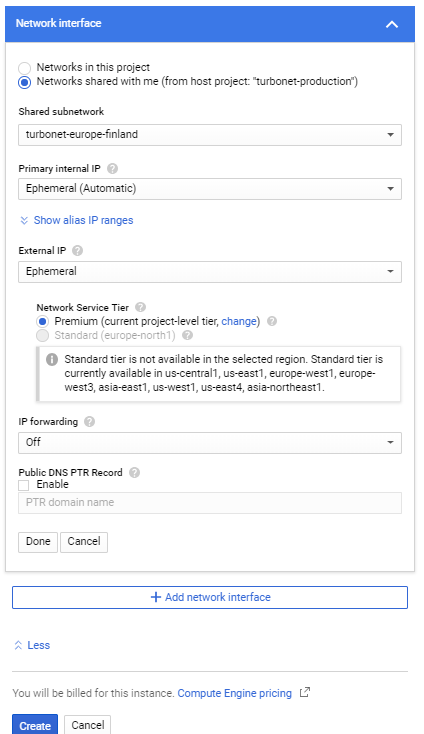Choose the Premium network tier radio button
424x734 pixels.
coord(43,322)
